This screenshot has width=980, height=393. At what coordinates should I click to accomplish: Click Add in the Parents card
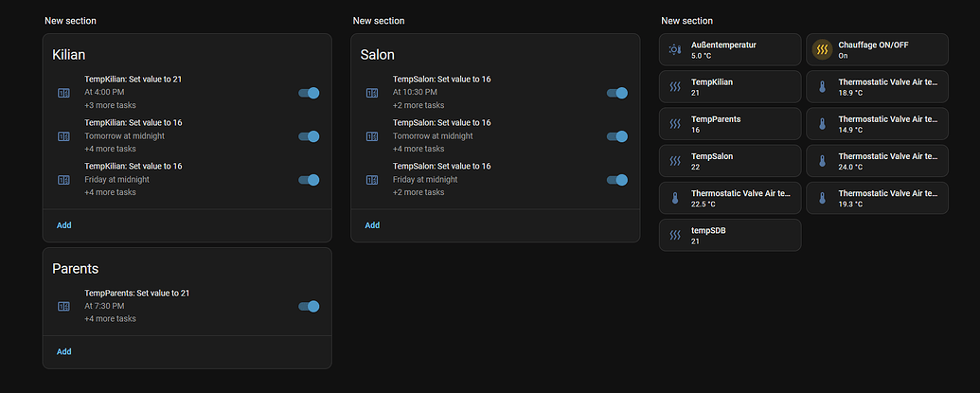coord(63,351)
